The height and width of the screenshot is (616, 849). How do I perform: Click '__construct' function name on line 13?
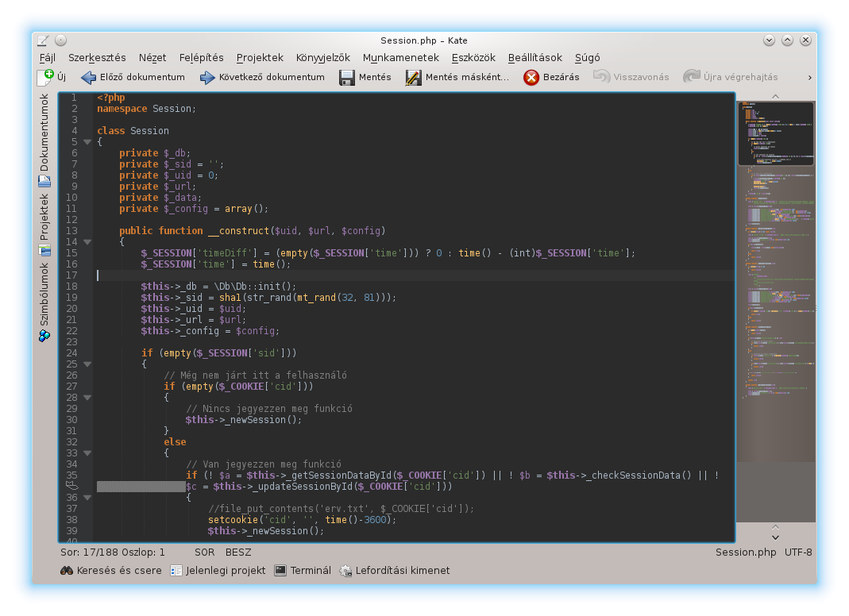tap(238, 230)
